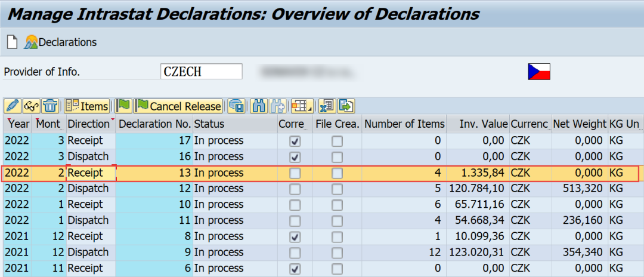The width and height of the screenshot is (644, 277).
Task: Click declaration number 6 cell
Action: click(x=154, y=269)
